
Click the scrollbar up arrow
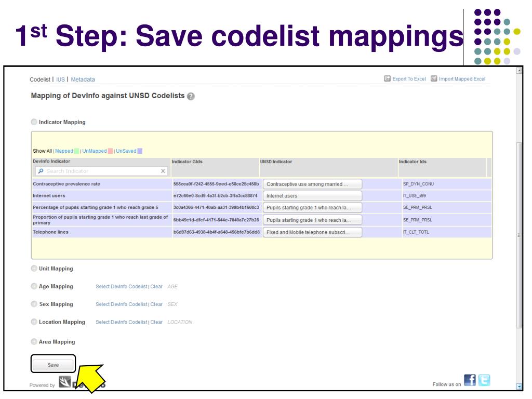tap(519, 71)
